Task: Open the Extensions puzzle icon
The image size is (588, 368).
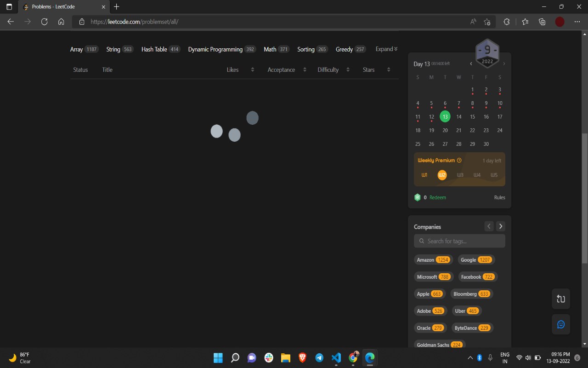Action: [x=507, y=22]
